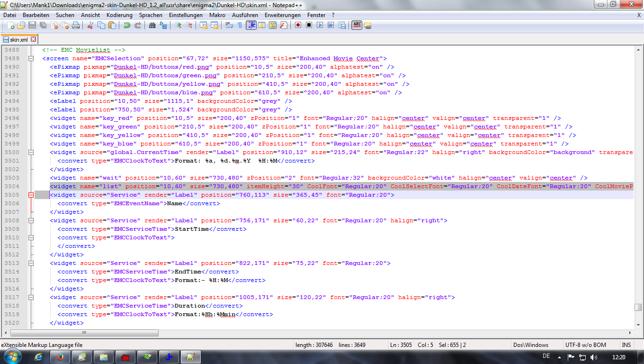The width and height of the screenshot is (644, 364).
Task: Click the Paste clipboard icon
Action: pos(112,25)
